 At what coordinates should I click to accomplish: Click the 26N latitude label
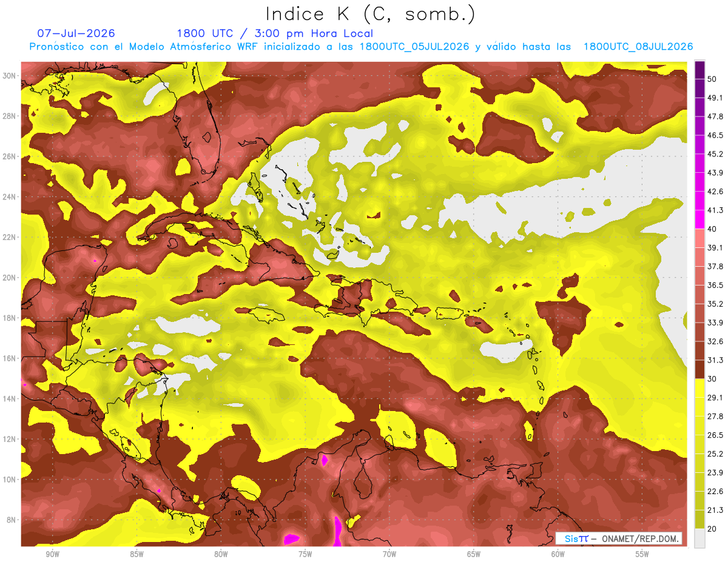click(10, 156)
